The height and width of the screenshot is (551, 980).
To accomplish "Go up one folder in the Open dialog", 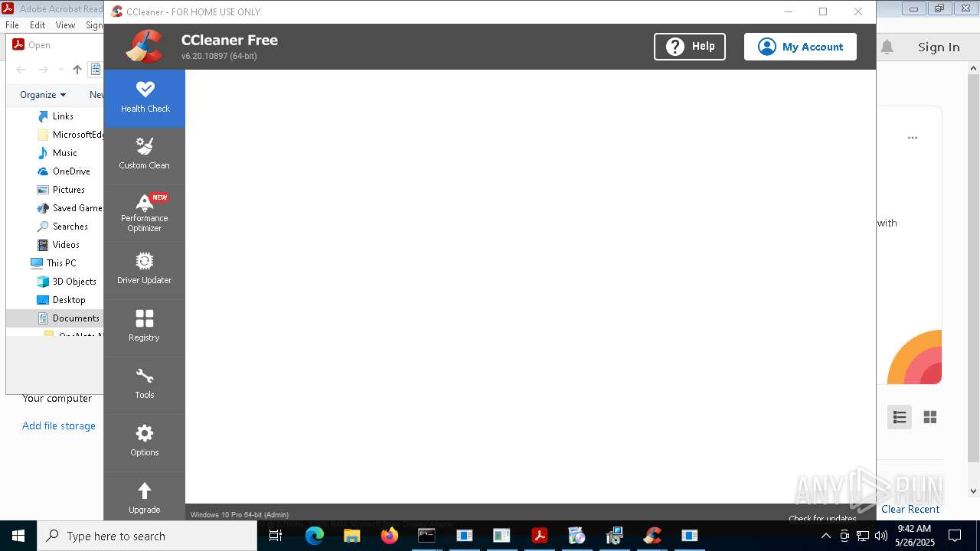I will 77,70.
